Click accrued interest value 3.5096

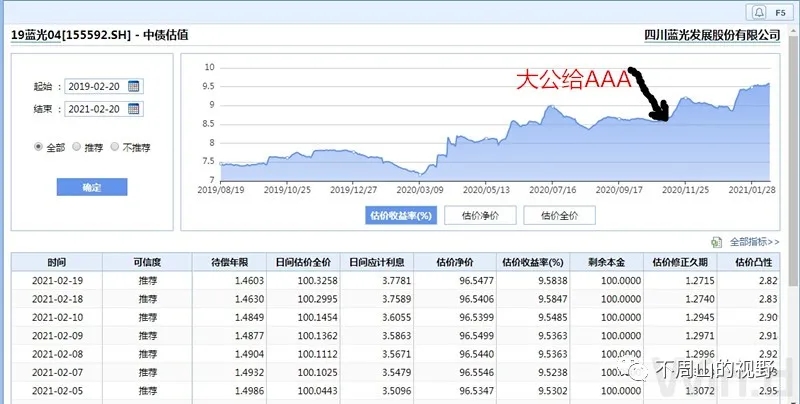(396, 391)
